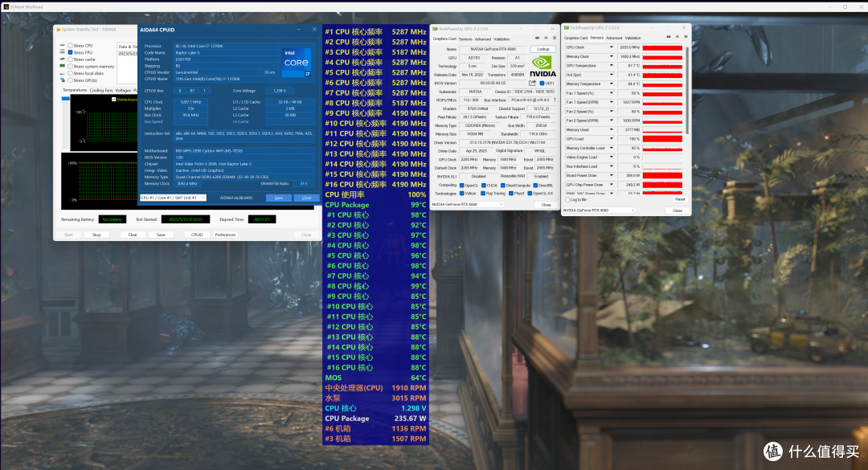This screenshot has width=868, height=470.
Task: Click Lookup button in GPU-Z
Action: (x=543, y=49)
